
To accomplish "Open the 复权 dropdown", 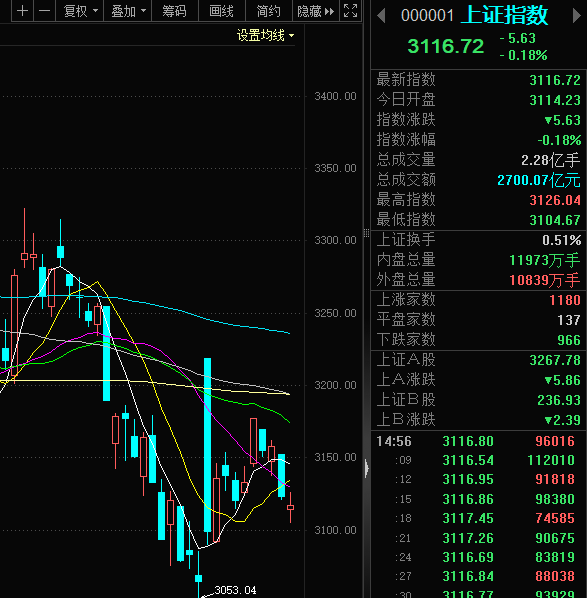I will click(x=80, y=11).
